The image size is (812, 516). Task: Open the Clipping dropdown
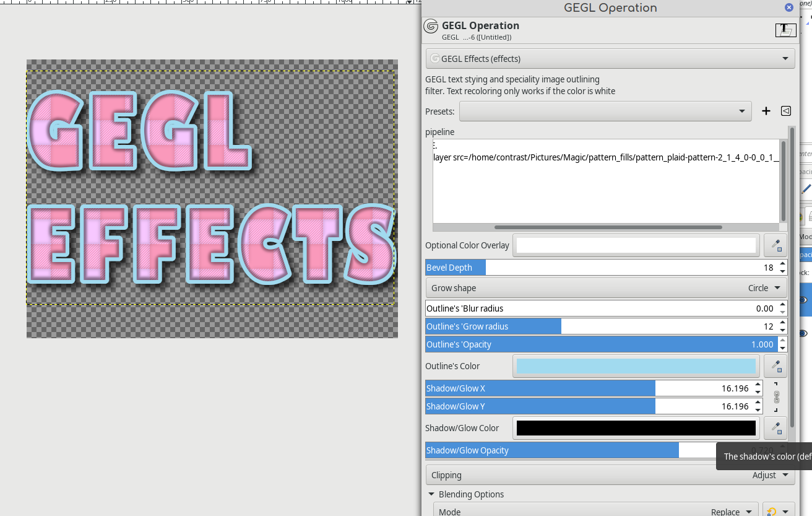pos(610,475)
